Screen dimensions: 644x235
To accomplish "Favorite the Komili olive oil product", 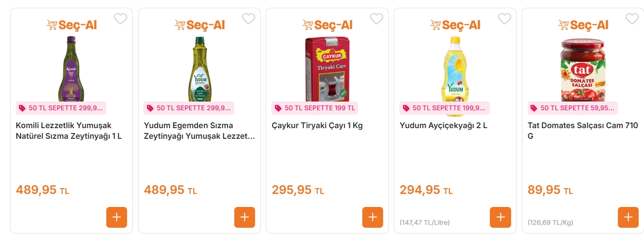I will [120, 19].
